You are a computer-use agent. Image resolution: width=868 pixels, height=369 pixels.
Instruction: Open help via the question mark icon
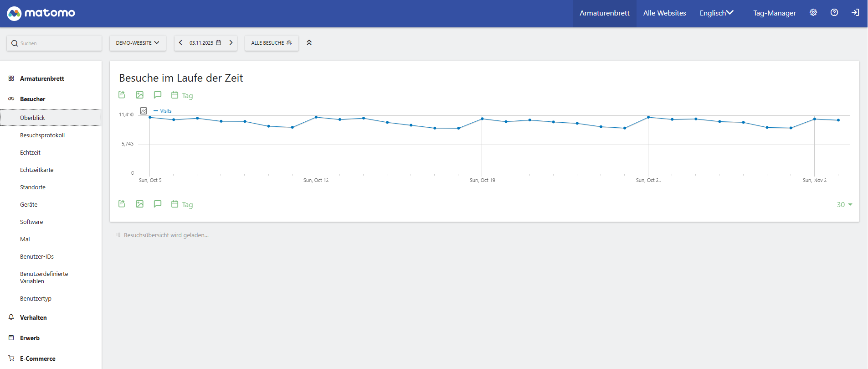click(834, 13)
